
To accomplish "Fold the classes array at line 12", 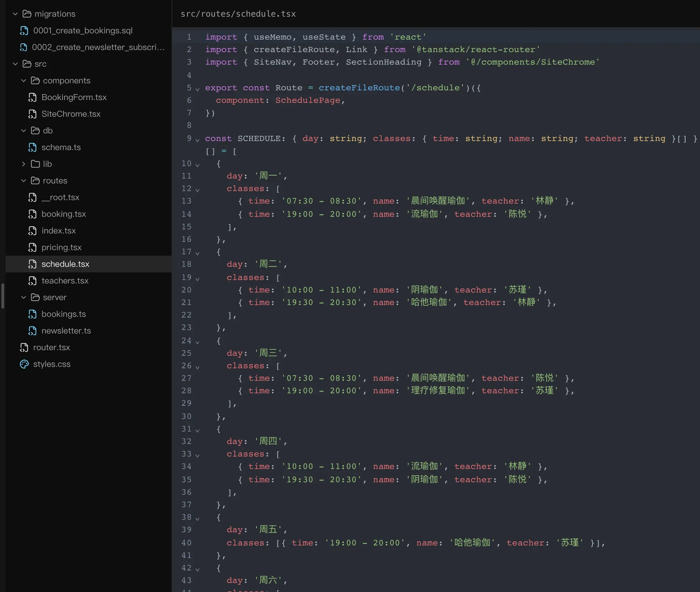I will pyautogui.click(x=197, y=190).
